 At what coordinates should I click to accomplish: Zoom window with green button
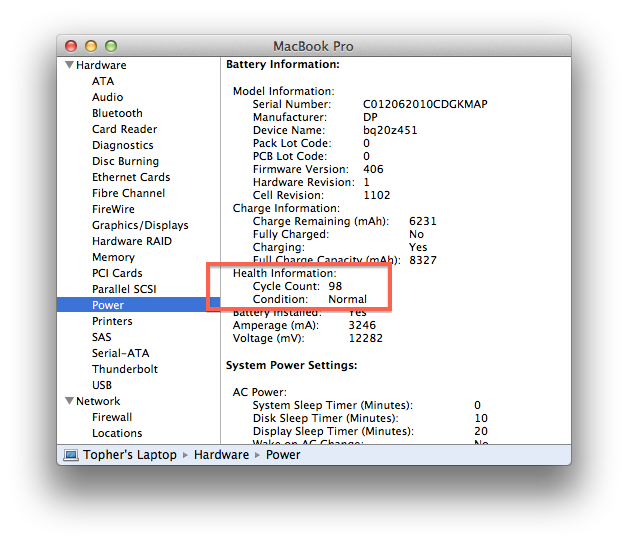pyautogui.click(x=111, y=46)
